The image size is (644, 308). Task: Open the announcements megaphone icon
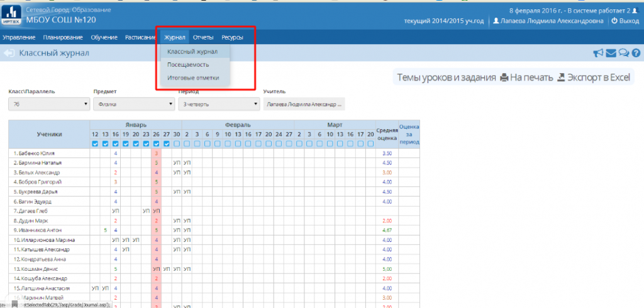tap(598, 54)
